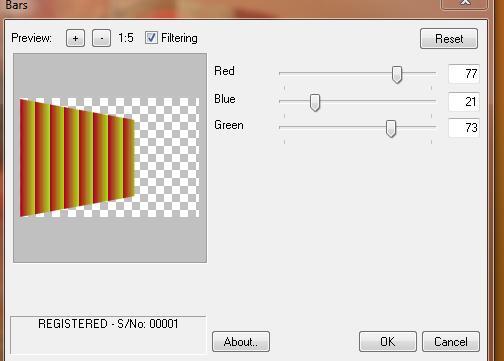Click the Green slider handle

click(x=391, y=128)
